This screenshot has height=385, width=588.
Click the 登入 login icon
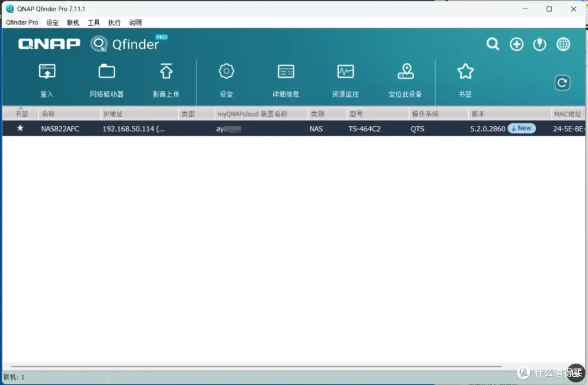pyautogui.click(x=47, y=72)
